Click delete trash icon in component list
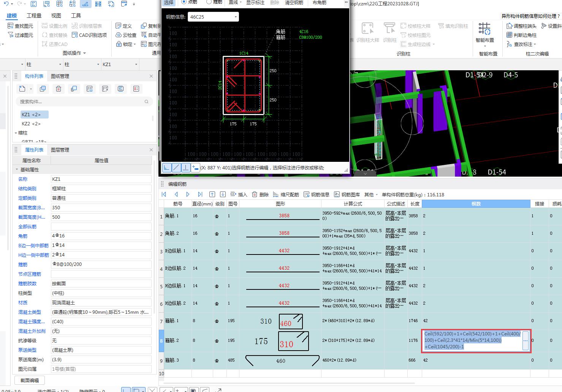This screenshot has height=392, width=562. pos(59,89)
